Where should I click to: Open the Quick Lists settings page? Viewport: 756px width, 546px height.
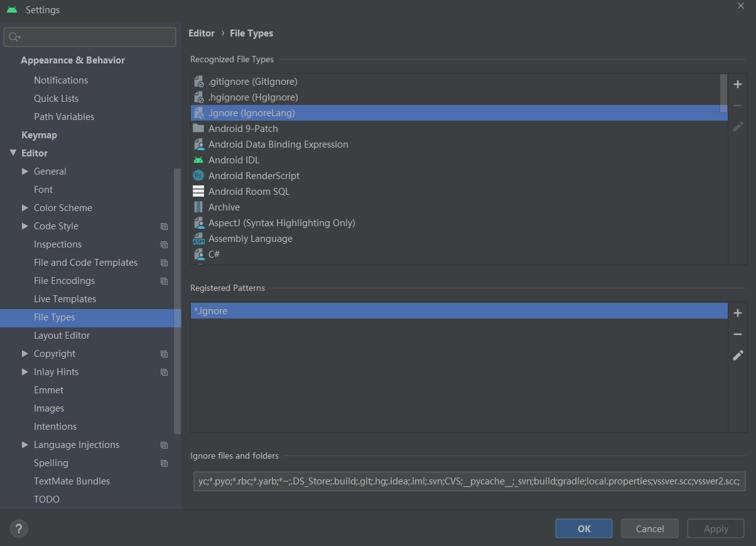coord(57,98)
